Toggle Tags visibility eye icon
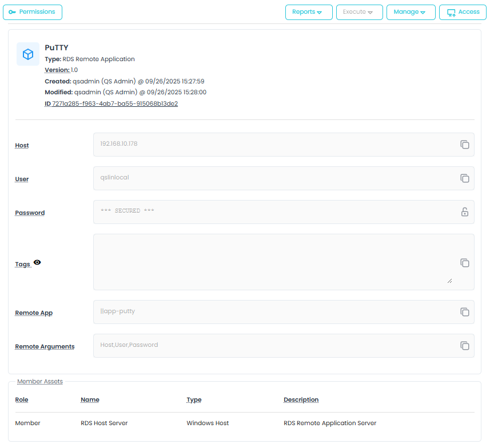The width and height of the screenshot is (490, 448). tap(37, 262)
